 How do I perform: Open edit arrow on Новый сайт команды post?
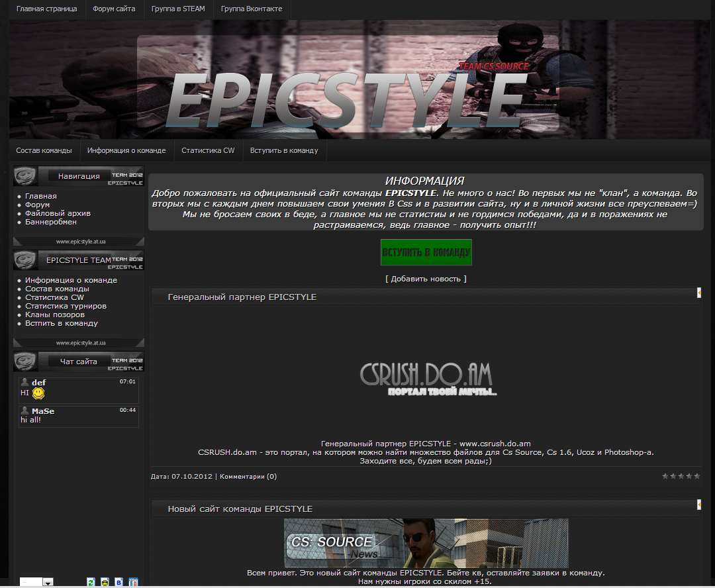699,505
